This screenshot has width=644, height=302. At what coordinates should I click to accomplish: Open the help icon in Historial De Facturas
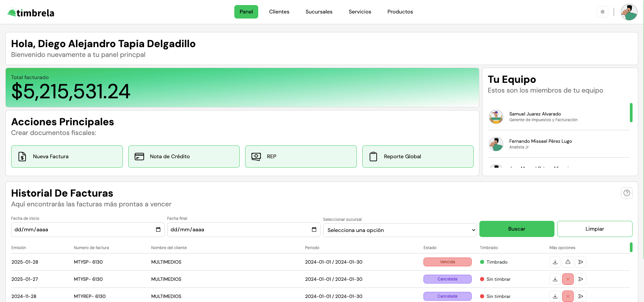tap(626, 193)
